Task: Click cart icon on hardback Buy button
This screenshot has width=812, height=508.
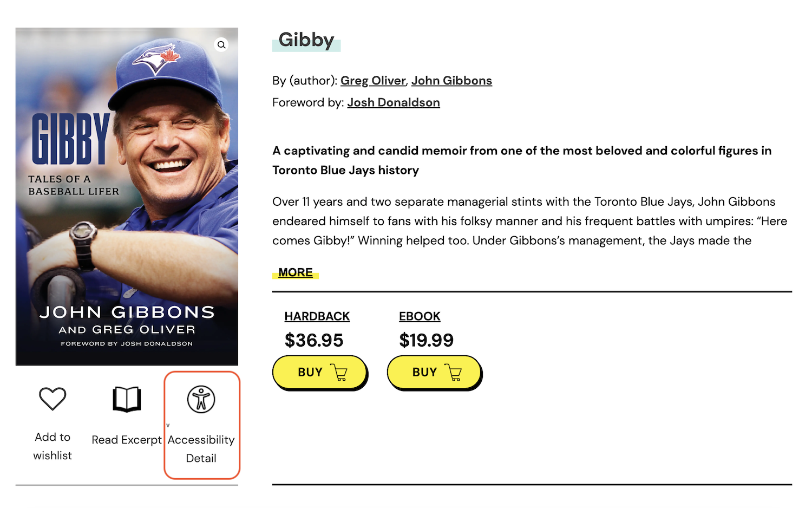Action: click(339, 373)
